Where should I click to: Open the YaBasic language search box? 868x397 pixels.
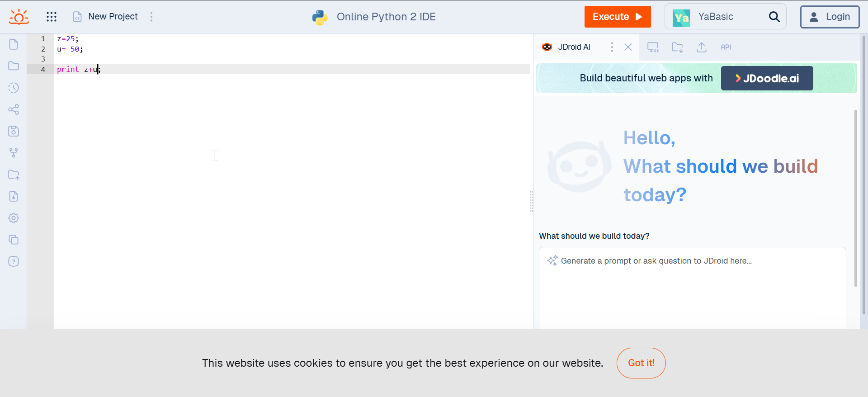[x=725, y=17]
